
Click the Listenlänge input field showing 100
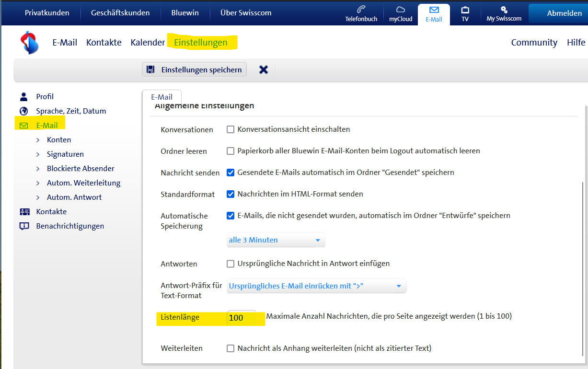[242, 318]
